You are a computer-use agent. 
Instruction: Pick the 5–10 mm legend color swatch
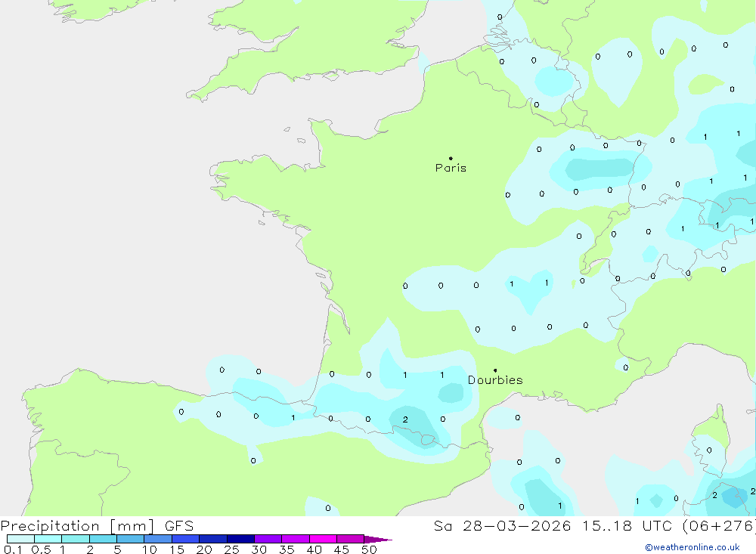[x=130, y=539]
